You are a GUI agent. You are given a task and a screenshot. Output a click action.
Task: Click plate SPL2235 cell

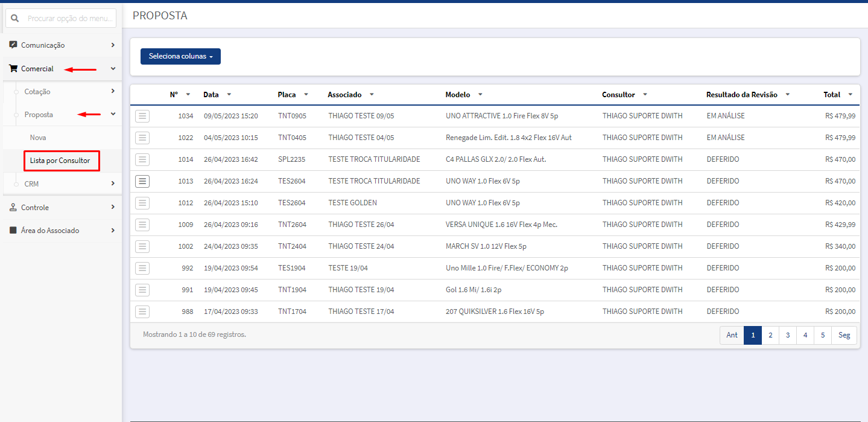pos(292,159)
